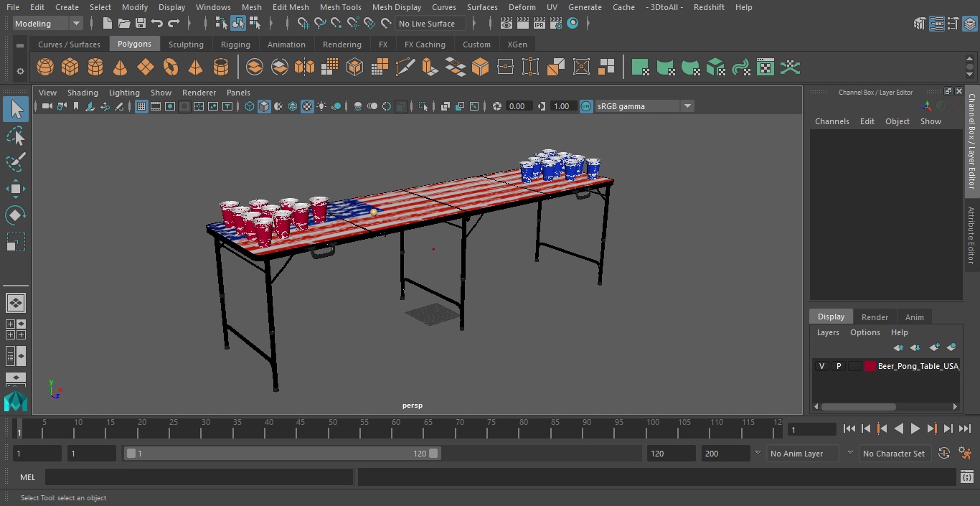Open the UV editor checker window icon

coord(765,67)
